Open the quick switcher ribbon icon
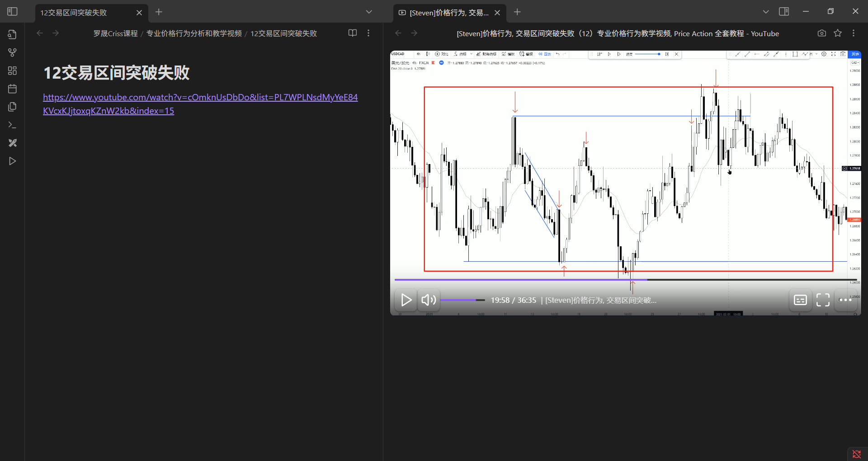 pyautogui.click(x=12, y=34)
